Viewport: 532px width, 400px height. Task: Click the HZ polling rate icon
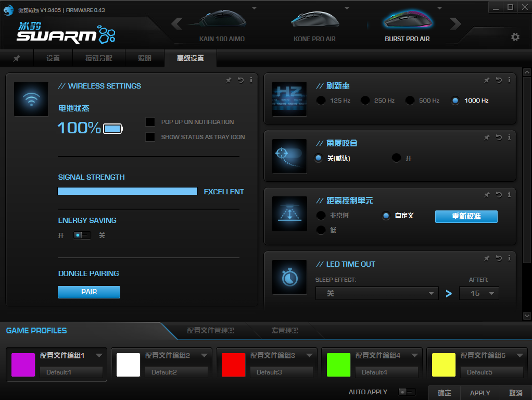(x=289, y=99)
